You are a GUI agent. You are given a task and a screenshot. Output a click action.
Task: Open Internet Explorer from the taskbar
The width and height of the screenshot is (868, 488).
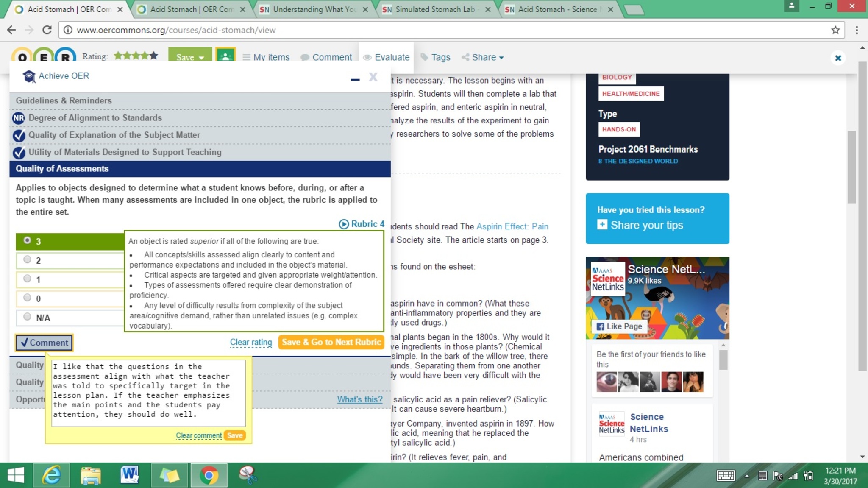pyautogui.click(x=52, y=475)
